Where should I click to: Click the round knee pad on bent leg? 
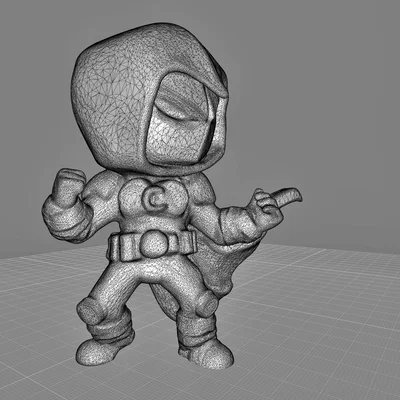(89, 310)
